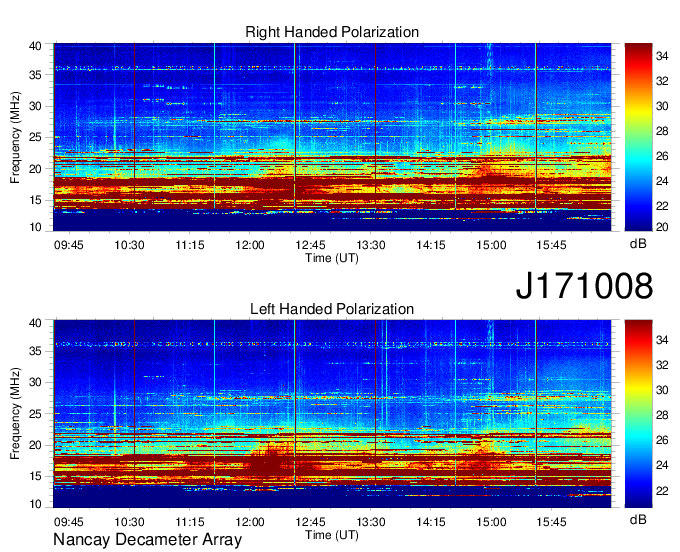680x552 pixels.
Task: Click the 'Right Handed Polarization' plot title
Action: pyautogui.click(x=332, y=32)
